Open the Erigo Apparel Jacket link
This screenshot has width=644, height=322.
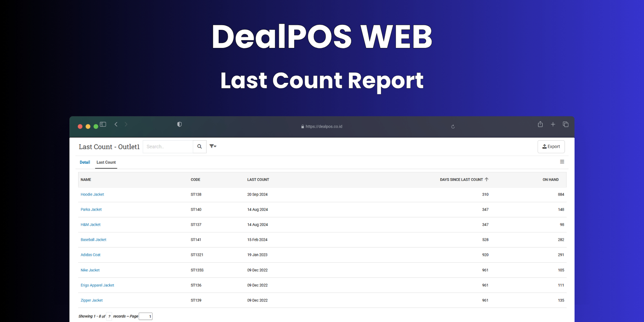click(97, 285)
